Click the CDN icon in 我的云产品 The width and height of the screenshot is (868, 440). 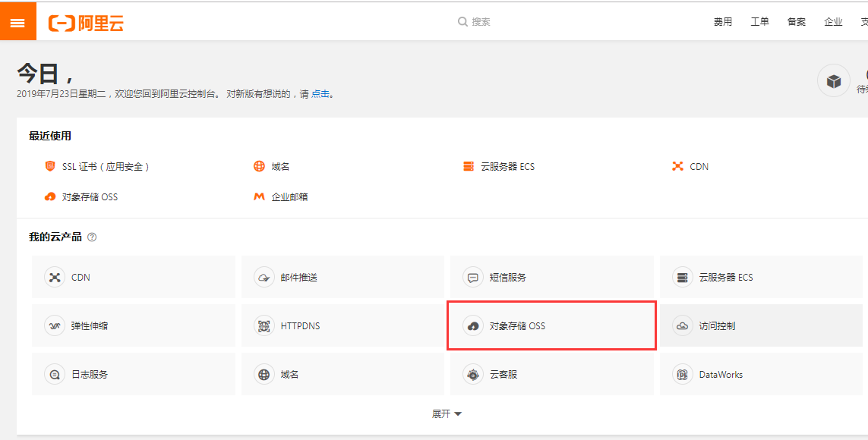pos(55,278)
